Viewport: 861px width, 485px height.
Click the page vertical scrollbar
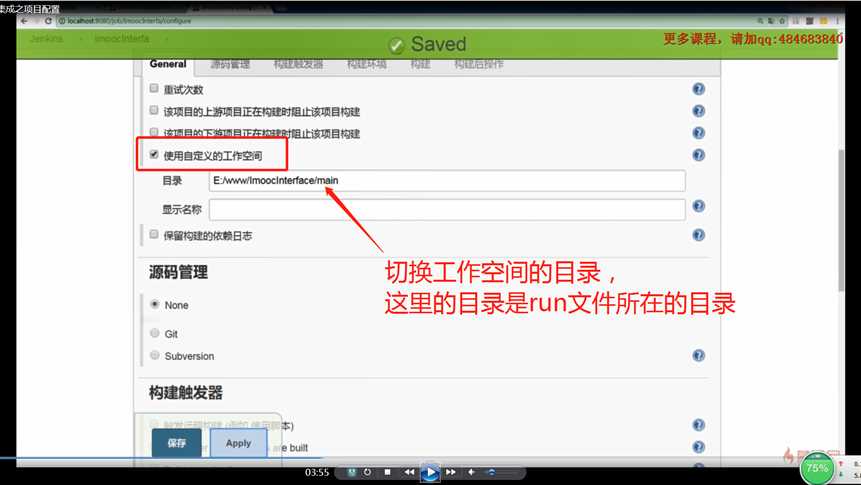[841, 220]
